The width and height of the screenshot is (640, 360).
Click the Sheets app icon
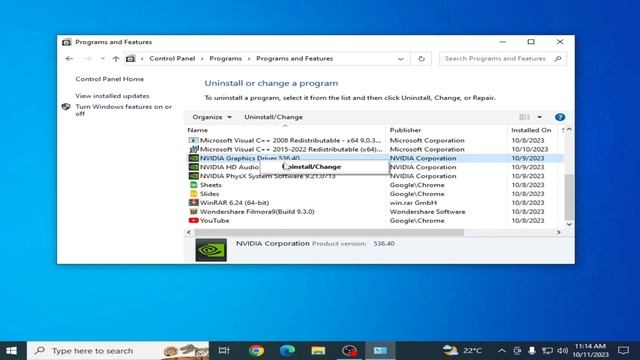point(193,185)
